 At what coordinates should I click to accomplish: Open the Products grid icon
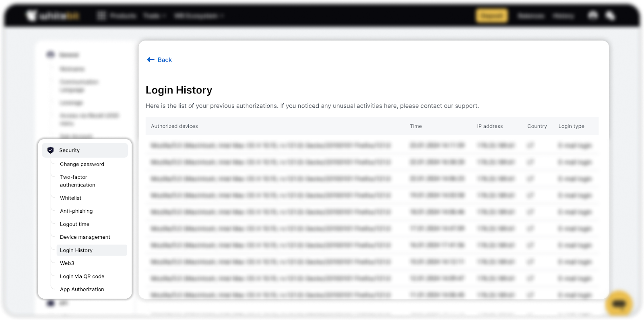point(101,16)
